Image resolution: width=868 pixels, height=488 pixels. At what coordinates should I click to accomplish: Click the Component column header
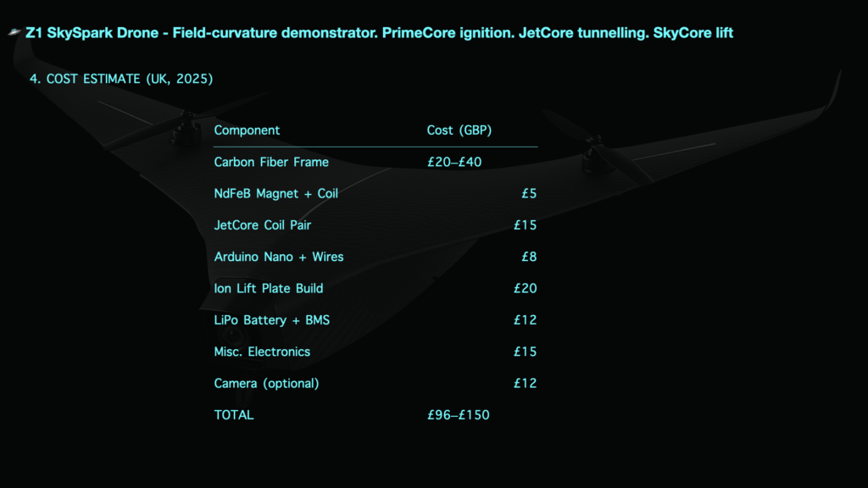click(247, 130)
